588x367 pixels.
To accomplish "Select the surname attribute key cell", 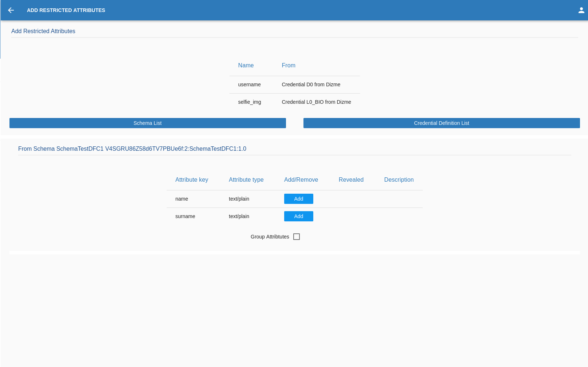I will pyautogui.click(x=185, y=216).
